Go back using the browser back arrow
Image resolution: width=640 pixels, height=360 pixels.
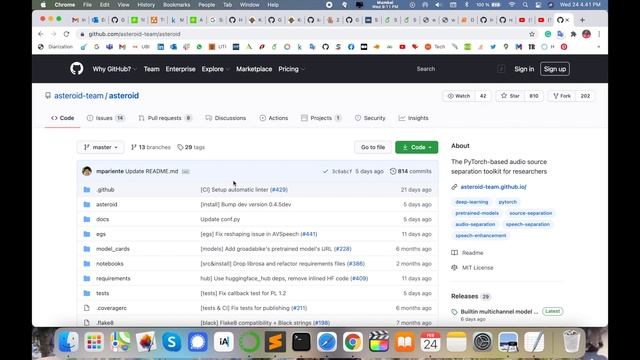(40, 34)
